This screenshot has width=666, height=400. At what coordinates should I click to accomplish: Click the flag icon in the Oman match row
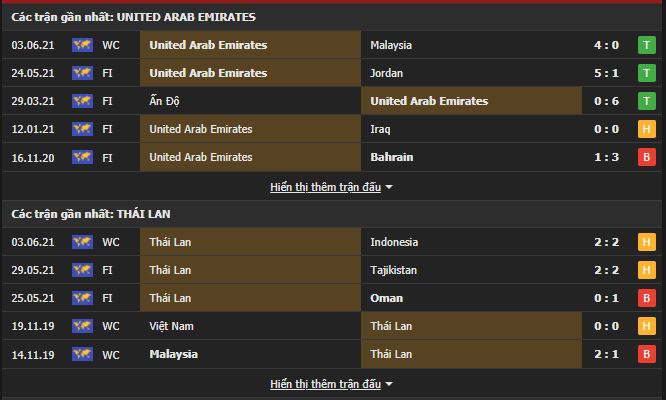(82, 298)
